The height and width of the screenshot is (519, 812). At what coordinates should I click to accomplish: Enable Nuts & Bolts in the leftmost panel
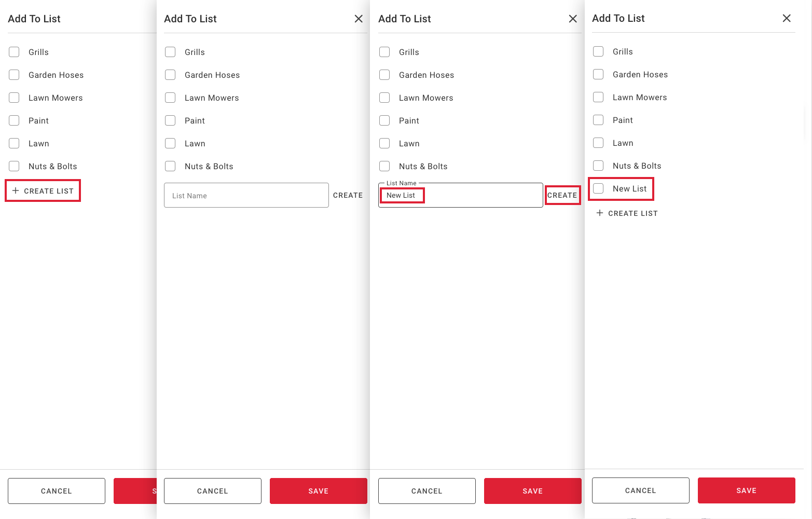point(14,166)
